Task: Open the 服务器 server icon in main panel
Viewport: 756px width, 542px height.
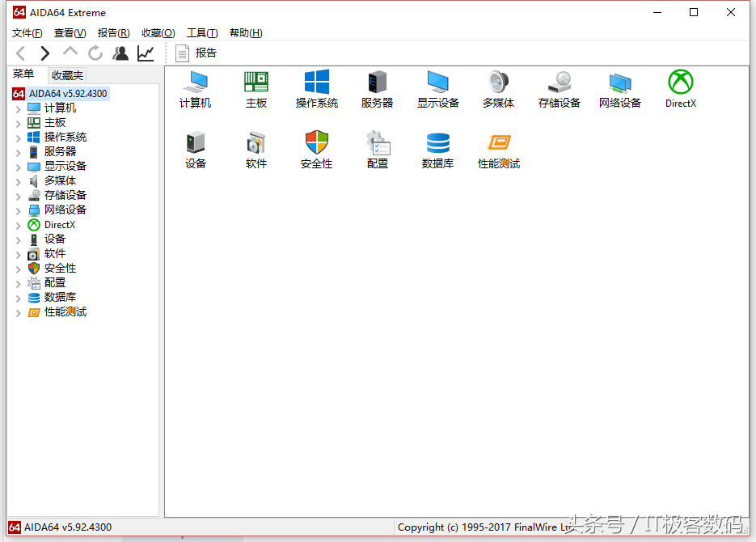Action: pos(377,89)
